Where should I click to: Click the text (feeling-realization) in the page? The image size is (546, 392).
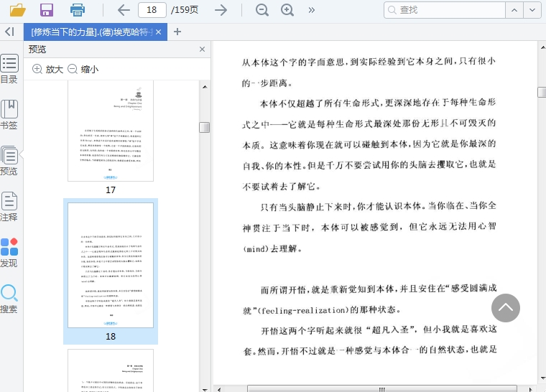(302, 310)
